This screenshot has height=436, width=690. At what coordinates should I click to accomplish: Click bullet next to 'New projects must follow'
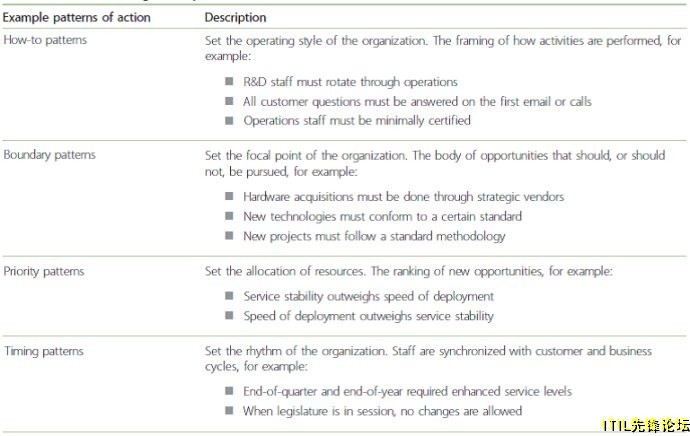pyautogui.click(x=229, y=236)
